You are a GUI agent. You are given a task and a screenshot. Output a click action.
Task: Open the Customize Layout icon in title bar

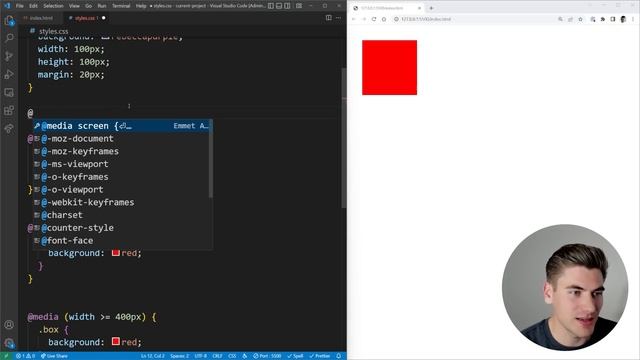(x=299, y=6)
